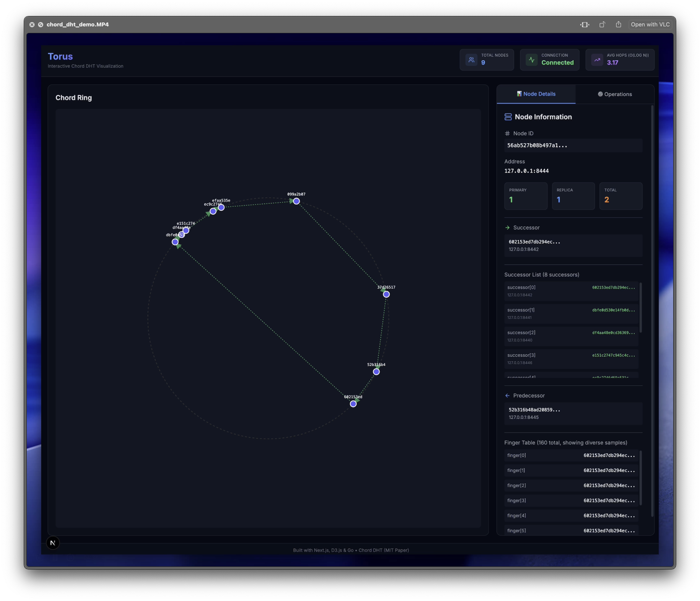Screen dimensions: 700x601
Task: Click the Node Information server icon
Action: 508,117
